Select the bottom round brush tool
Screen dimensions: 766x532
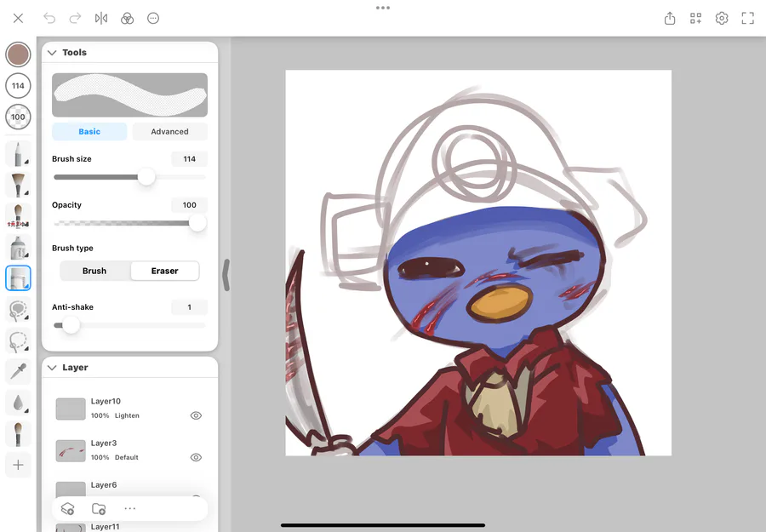tap(18, 434)
